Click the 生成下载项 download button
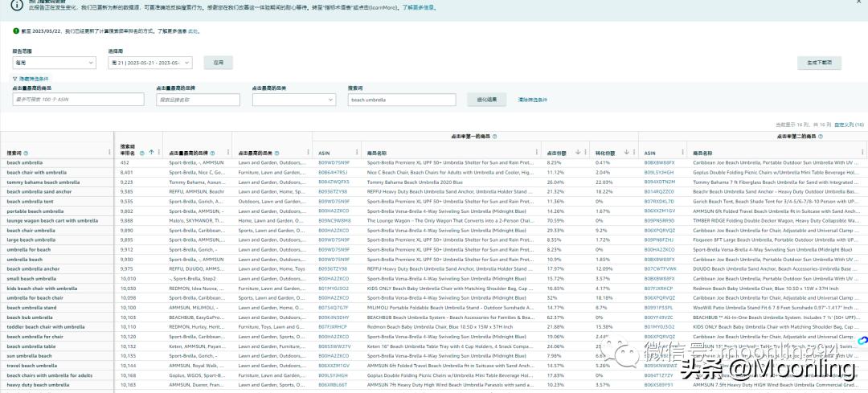Viewport: 868px width, 393px height. [819, 63]
